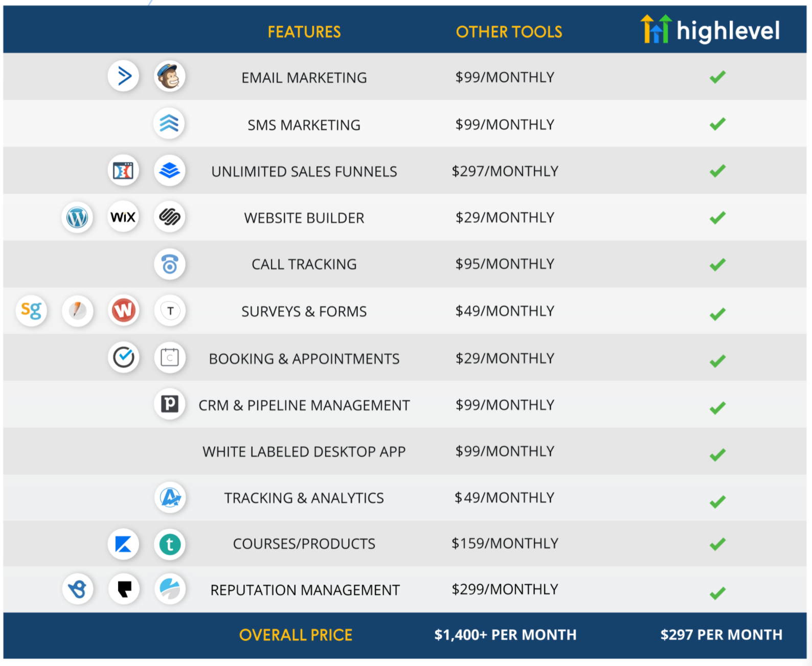Click the green checkmark in SMS Marketing row
Image resolution: width=812 pixels, height=666 pixels.
(x=717, y=124)
